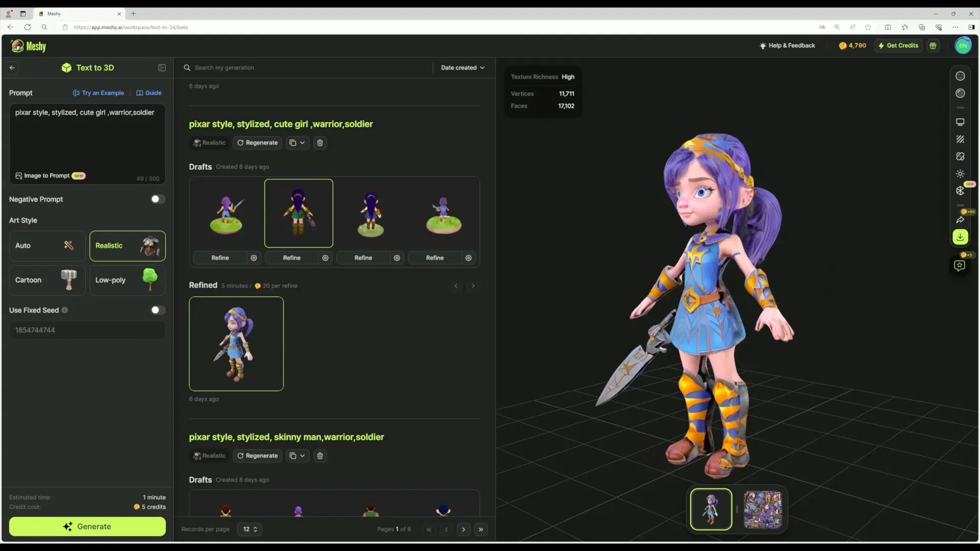
Task: Click the green download icon in viewer toolbar
Action: tap(960, 237)
